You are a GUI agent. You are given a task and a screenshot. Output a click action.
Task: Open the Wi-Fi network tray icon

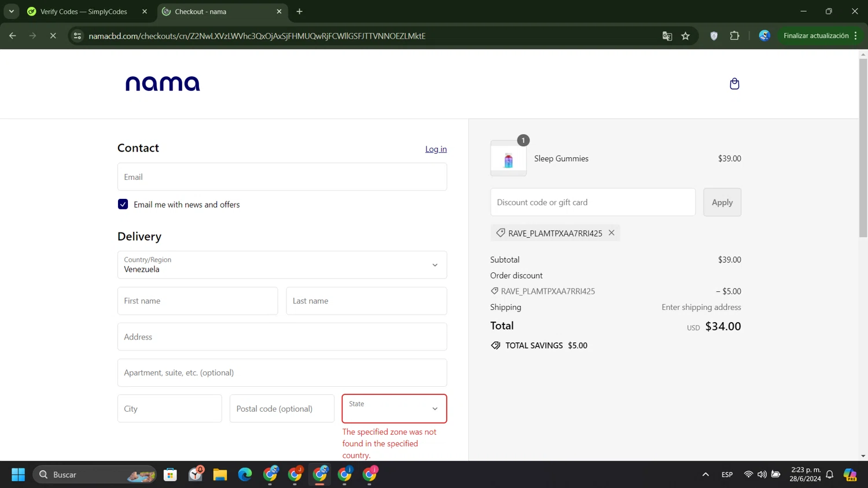748,475
